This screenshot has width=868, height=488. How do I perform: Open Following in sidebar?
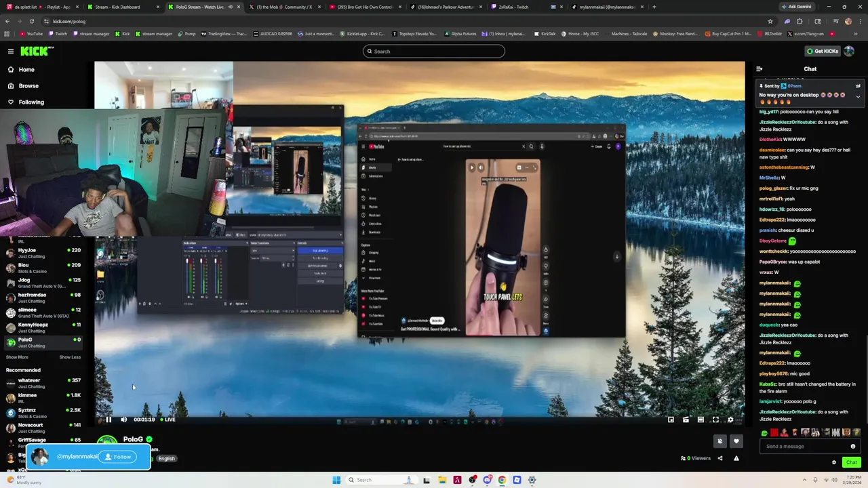[31, 102]
